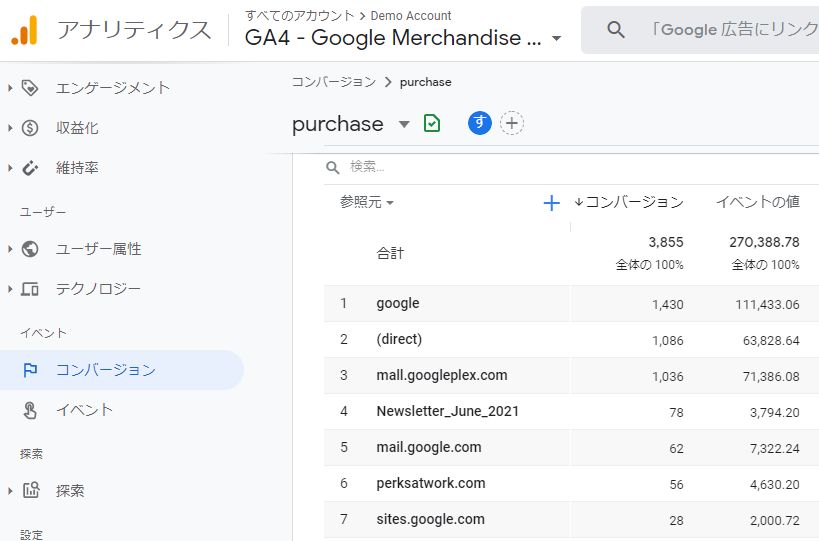This screenshot has height=541, width=819.
Task: Open テクノロジー menu item
Action: point(98,289)
